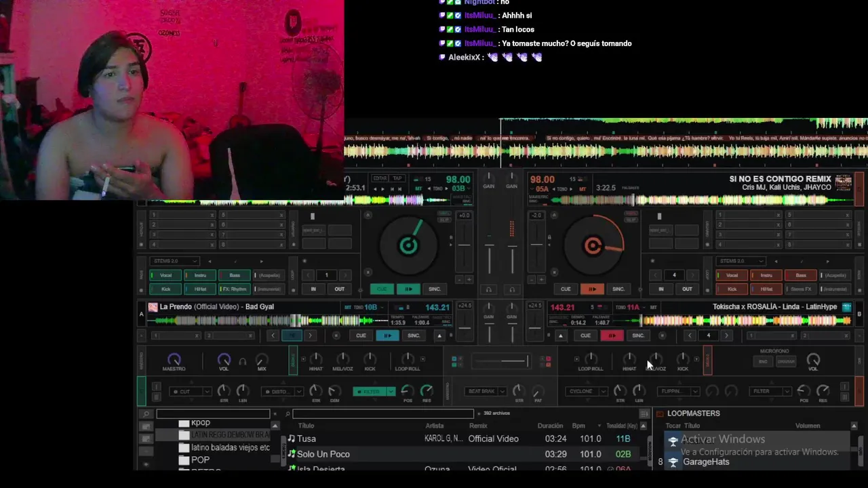This screenshot has height=488, width=868.
Task: Sort by Título column header
Action: 307,426
